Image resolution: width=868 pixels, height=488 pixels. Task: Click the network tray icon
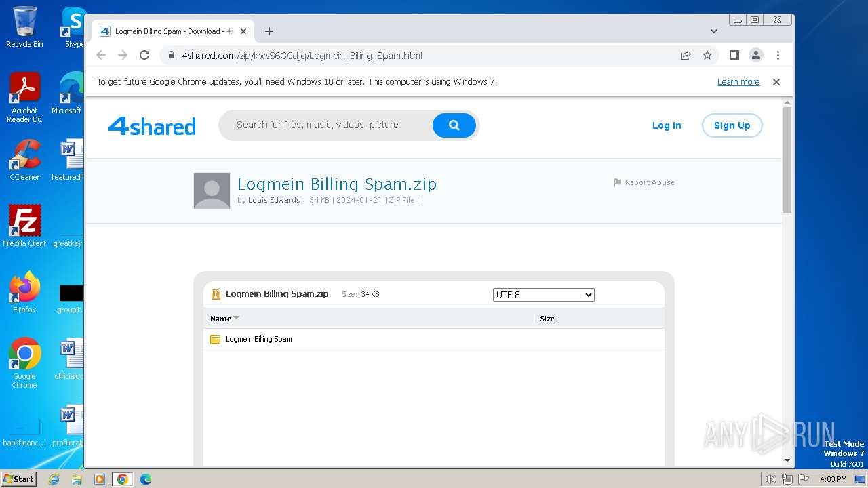pyautogui.click(x=787, y=479)
